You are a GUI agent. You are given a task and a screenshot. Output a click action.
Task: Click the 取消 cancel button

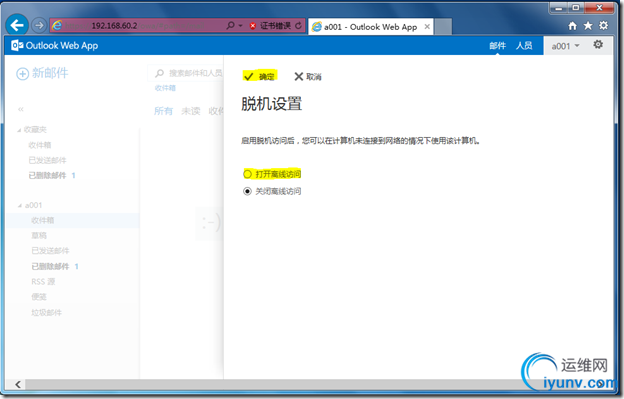[x=308, y=76]
